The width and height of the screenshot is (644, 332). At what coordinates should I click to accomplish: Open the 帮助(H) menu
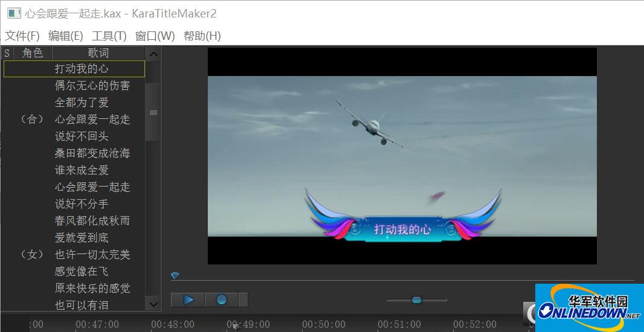click(202, 36)
